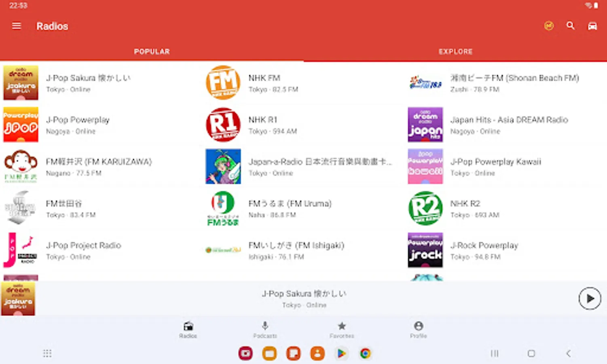This screenshot has width=607, height=364.
Task: Select NHK R1 station title
Action: (x=263, y=120)
